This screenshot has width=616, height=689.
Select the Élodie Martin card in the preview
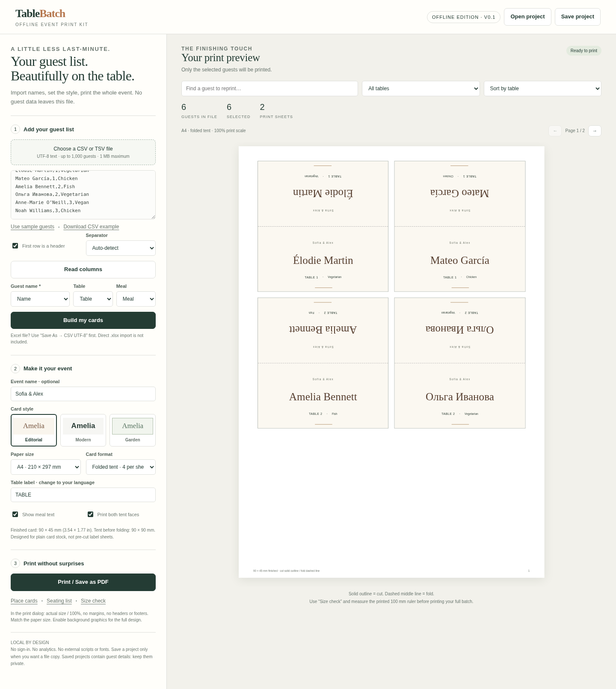(x=323, y=226)
